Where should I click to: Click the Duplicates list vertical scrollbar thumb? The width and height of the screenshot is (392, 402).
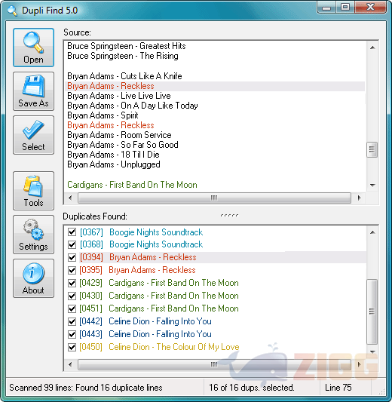372,312
